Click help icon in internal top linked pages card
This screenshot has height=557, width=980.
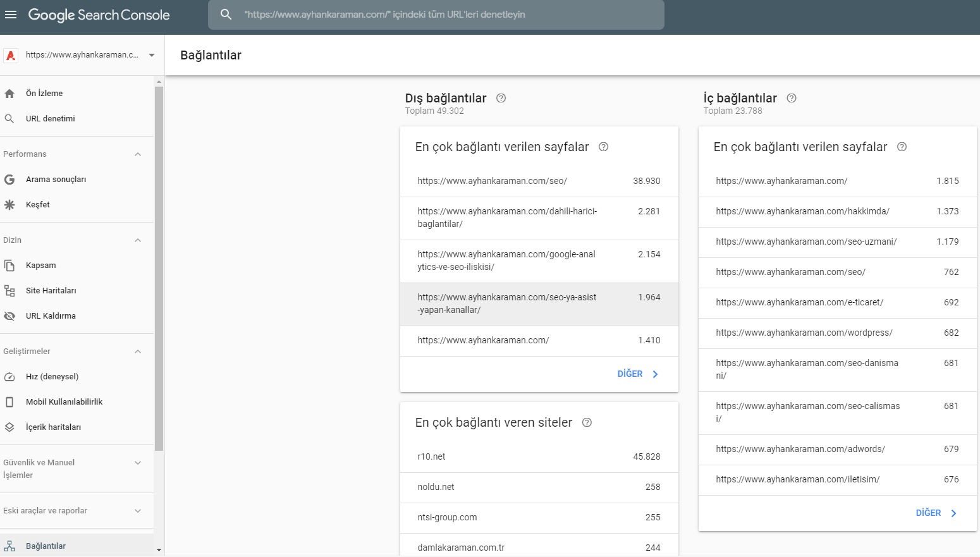point(902,147)
